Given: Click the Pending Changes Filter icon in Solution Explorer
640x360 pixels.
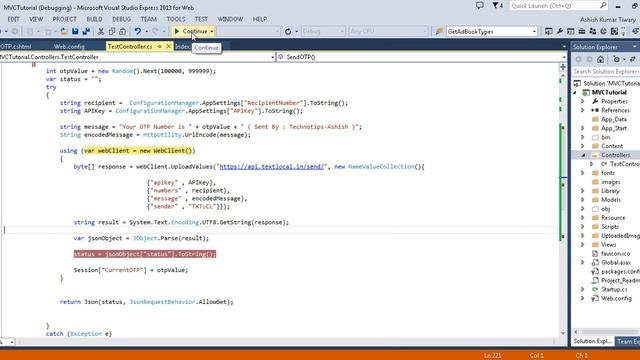Looking at the screenshot, I should pos(616,60).
